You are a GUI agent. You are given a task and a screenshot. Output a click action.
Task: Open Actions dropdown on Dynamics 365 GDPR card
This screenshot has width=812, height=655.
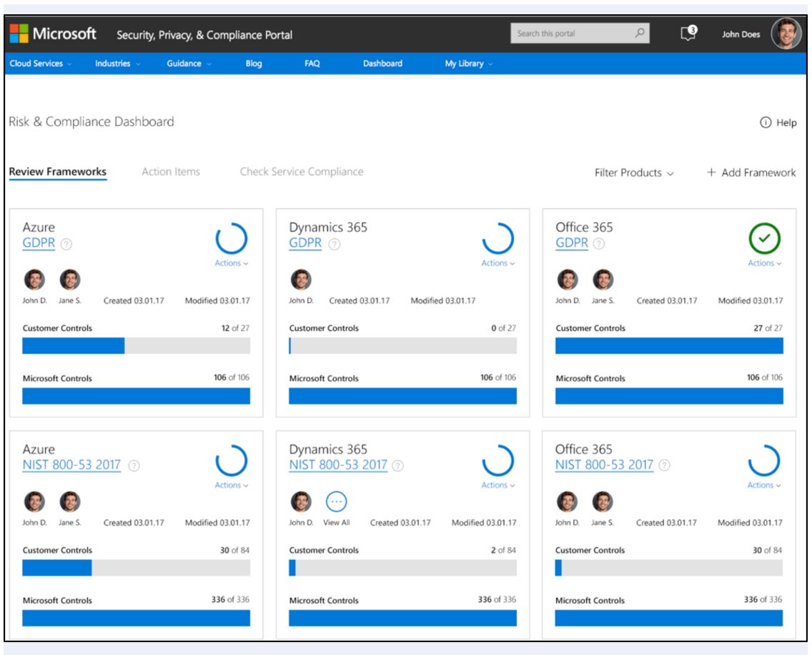coord(498,263)
